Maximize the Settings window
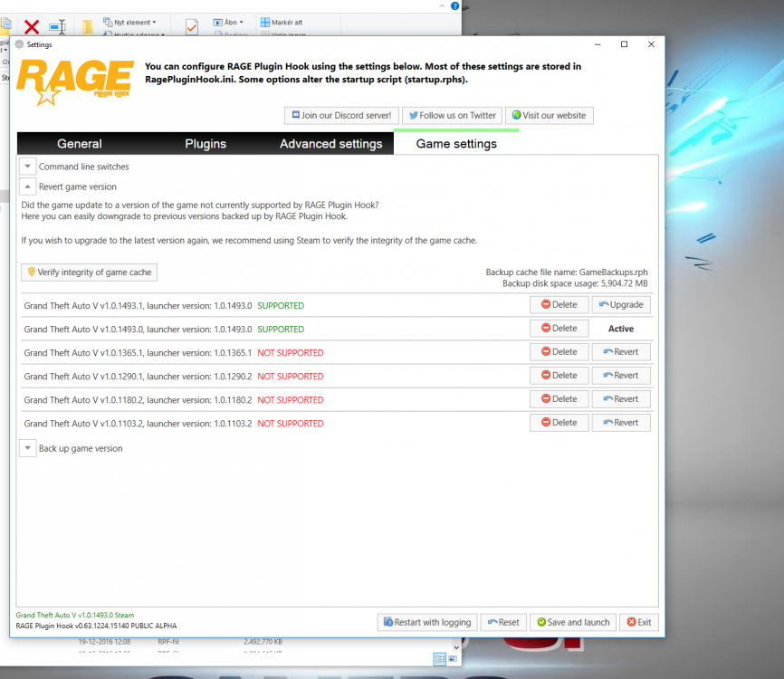The height and width of the screenshot is (679, 784). tap(624, 44)
